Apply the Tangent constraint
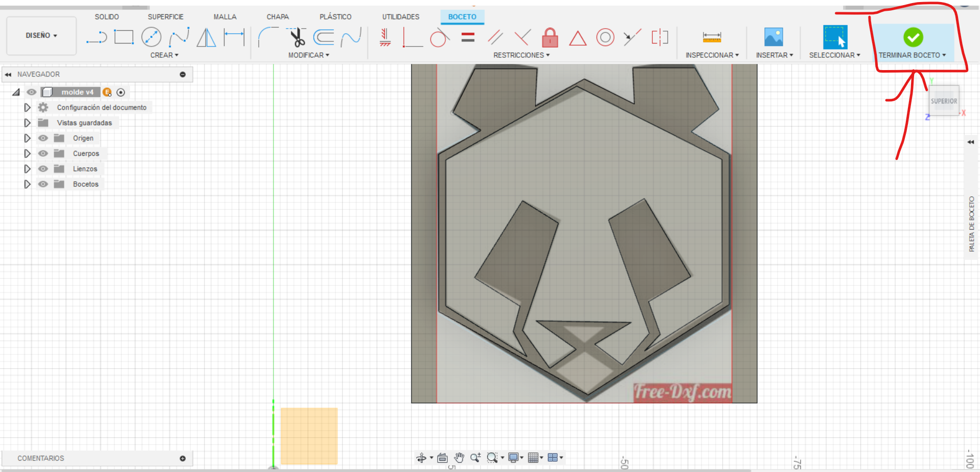980x472 pixels. (440, 37)
